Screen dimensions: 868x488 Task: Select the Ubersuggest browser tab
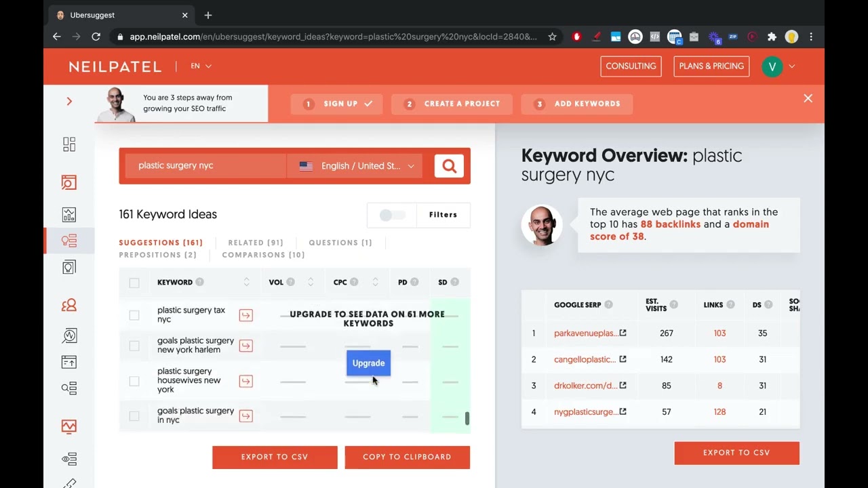[122, 15]
